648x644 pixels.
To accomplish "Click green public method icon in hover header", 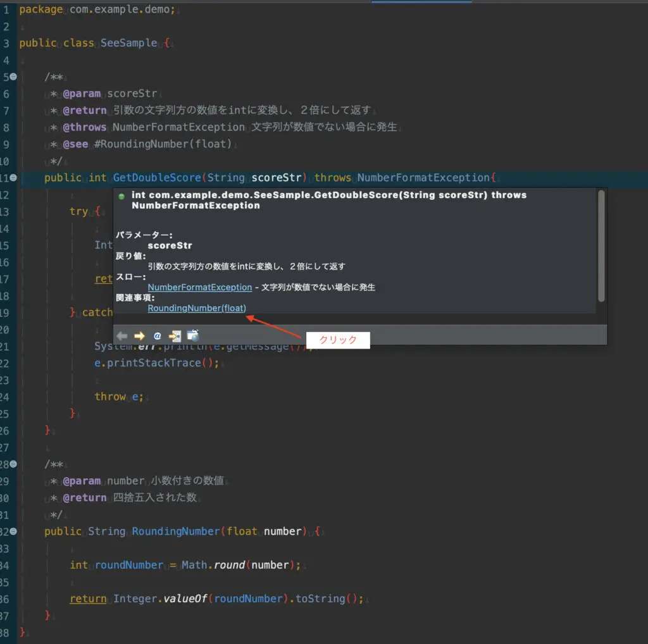I will 121,196.
